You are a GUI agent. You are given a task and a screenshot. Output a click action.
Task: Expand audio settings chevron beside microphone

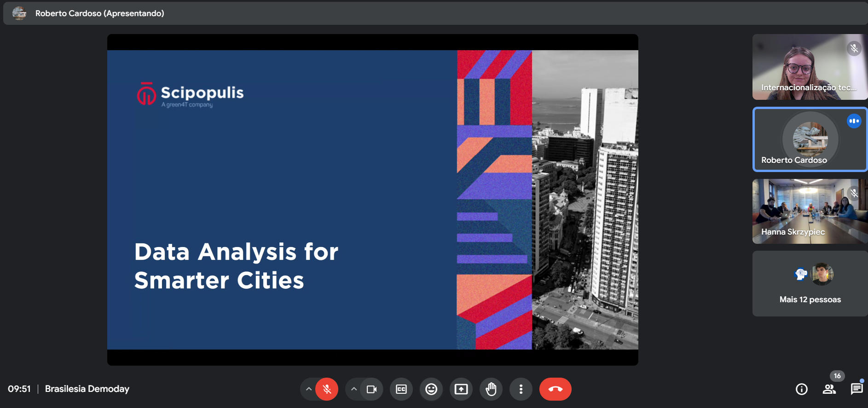[x=309, y=389]
